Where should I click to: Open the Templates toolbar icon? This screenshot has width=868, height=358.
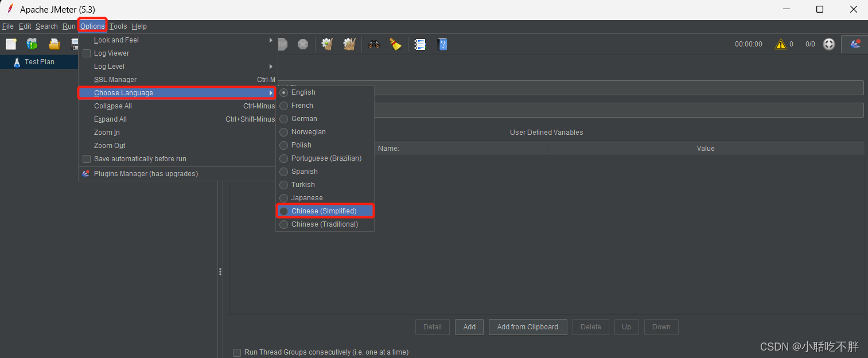coord(32,44)
